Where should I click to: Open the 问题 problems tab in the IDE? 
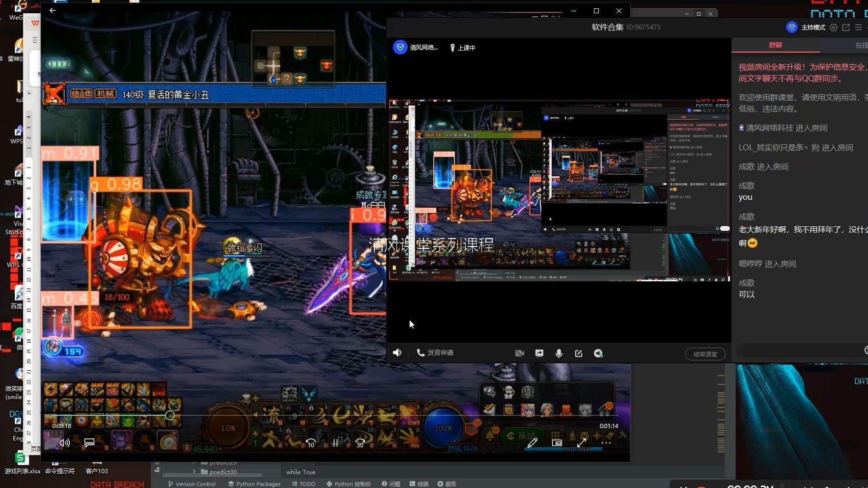391,484
